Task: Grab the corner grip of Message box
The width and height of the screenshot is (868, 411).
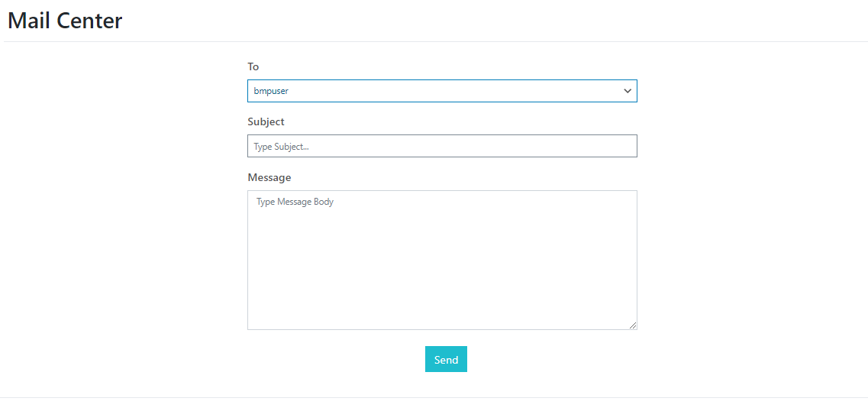Action: point(632,325)
